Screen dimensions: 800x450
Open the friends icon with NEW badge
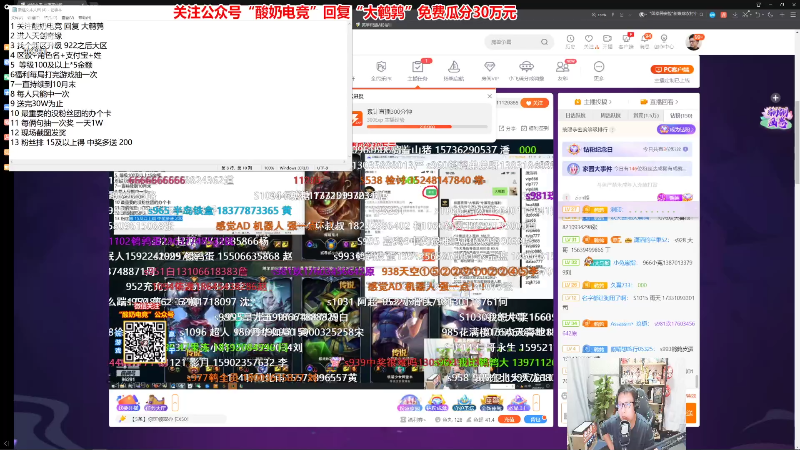(562, 67)
